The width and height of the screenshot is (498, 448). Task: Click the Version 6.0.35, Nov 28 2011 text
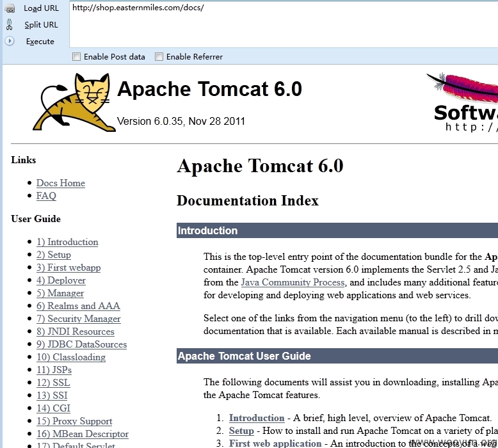(181, 122)
